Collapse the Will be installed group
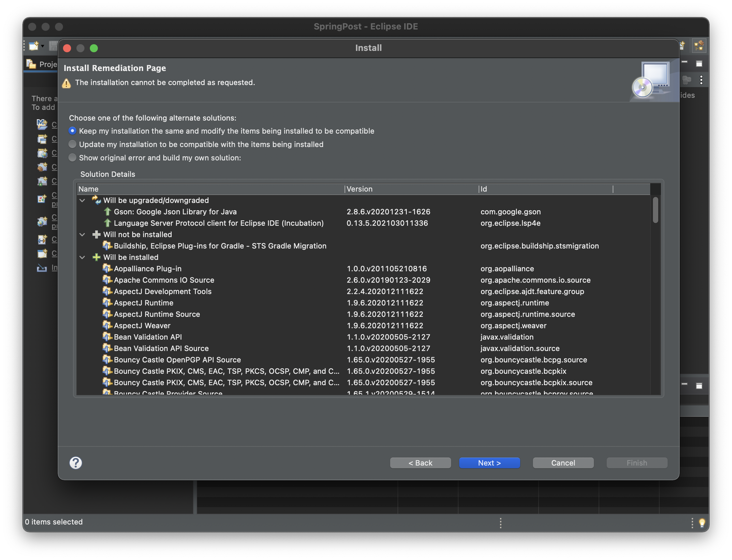 [x=82, y=257]
